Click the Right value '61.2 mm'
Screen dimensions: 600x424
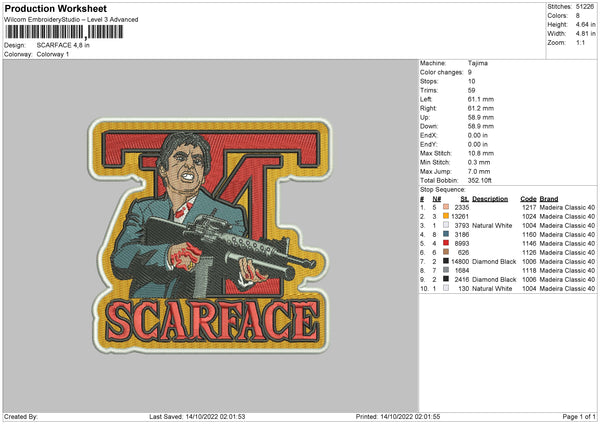pyautogui.click(x=481, y=108)
